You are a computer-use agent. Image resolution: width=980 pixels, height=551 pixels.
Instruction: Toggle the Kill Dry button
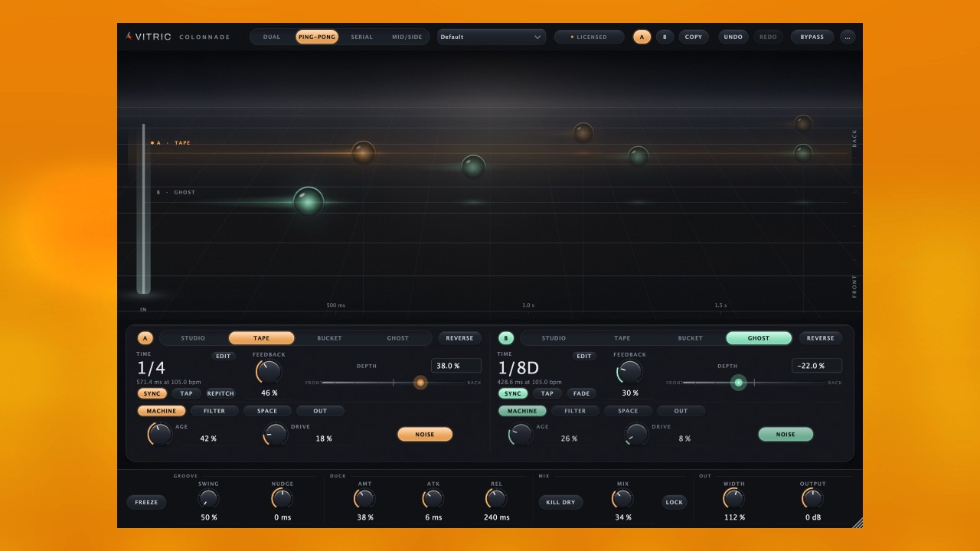pos(560,502)
